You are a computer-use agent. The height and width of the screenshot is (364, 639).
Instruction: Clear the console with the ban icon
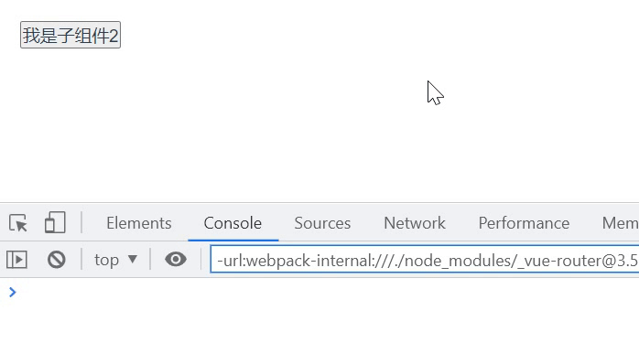click(56, 260)
